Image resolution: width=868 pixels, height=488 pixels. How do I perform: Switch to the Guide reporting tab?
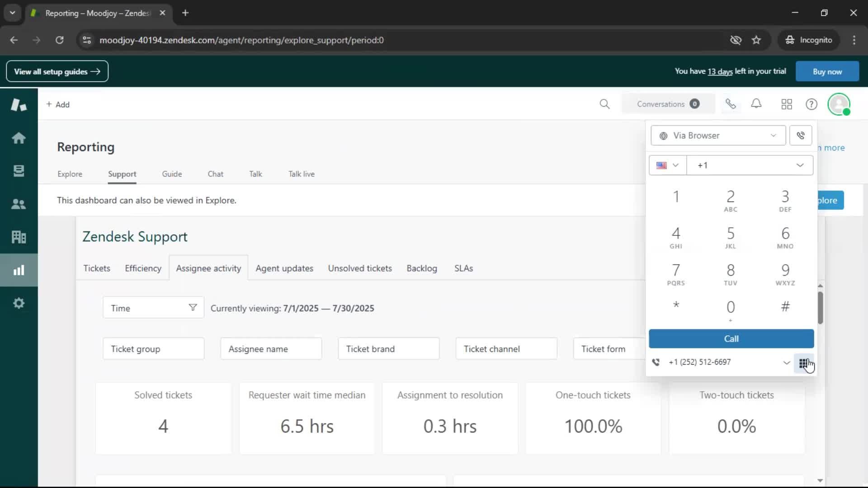(x=172, y=174)
